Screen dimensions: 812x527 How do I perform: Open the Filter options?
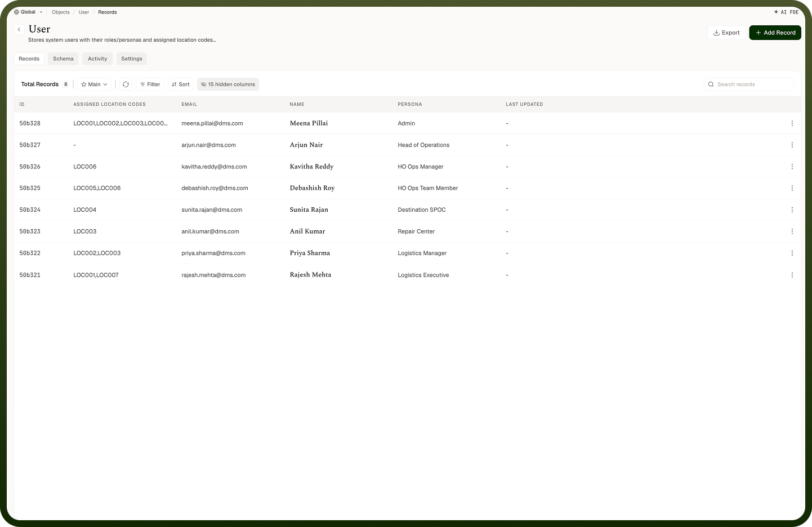[150, 84]
